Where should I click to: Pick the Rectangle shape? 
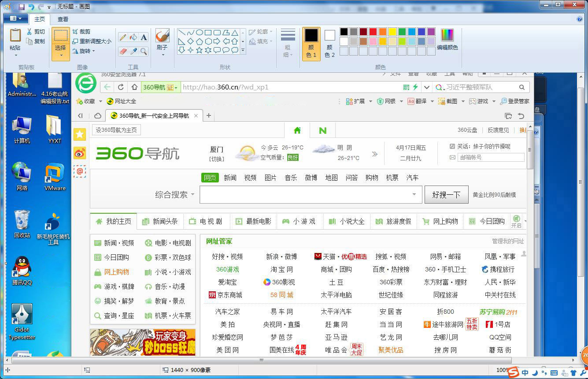[208, 33]
